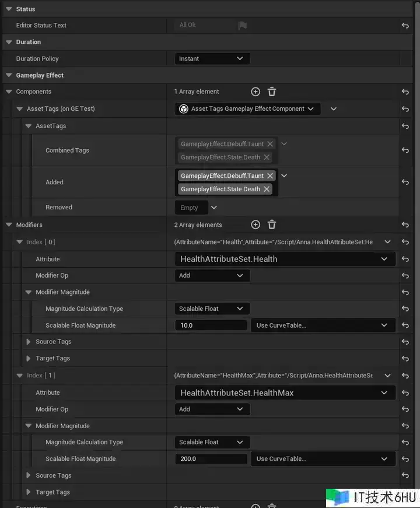The image size is (420, 508).
Task: Reset Index 0 Modifier Op row
Action: point(405,275)
